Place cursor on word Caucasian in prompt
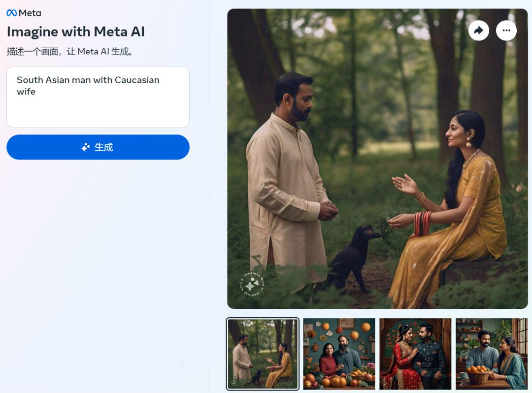Screen dimensions: 532x393 click(137, 80)
